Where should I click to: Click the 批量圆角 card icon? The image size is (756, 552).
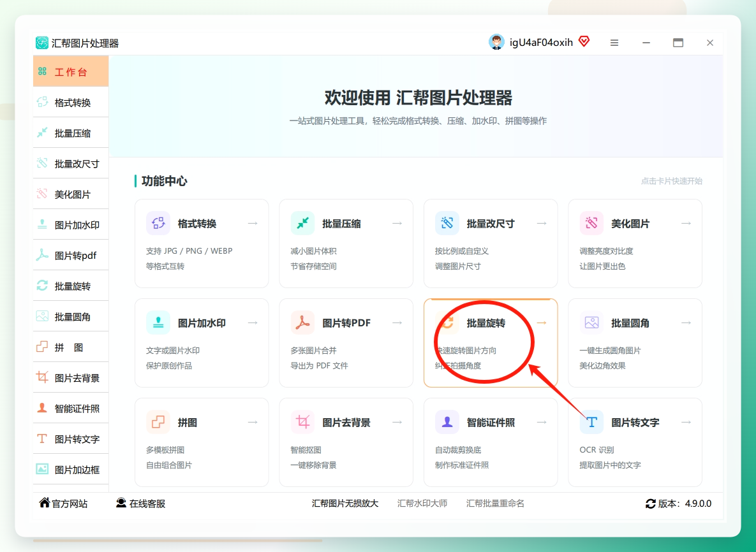tap(591, 323)
